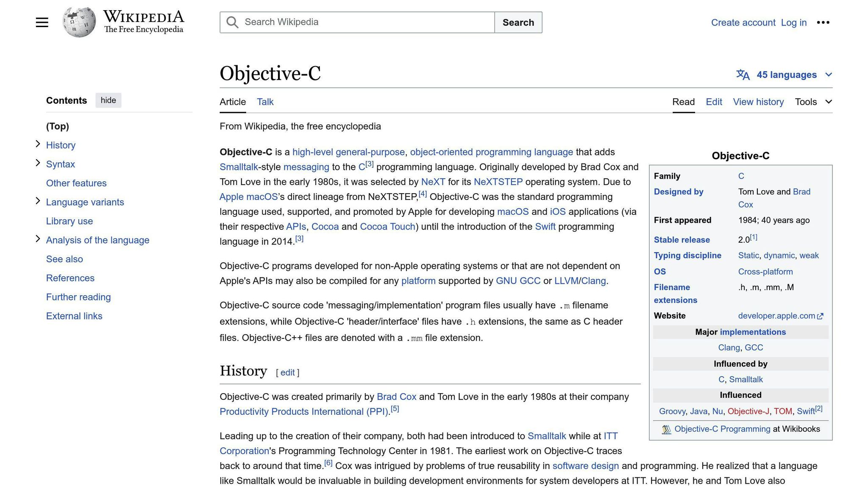Image resolution: width=868 pixels, height=488 pixels.
Task: Click the Wikibooks logo in the infobox
Action: (x=666, y=429)
